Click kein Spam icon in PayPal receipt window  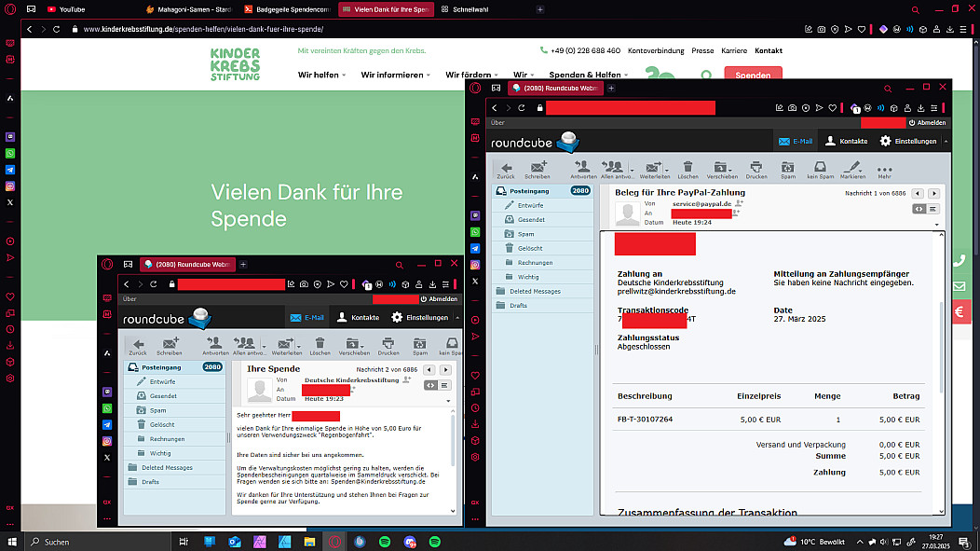[x=819, y=168]
